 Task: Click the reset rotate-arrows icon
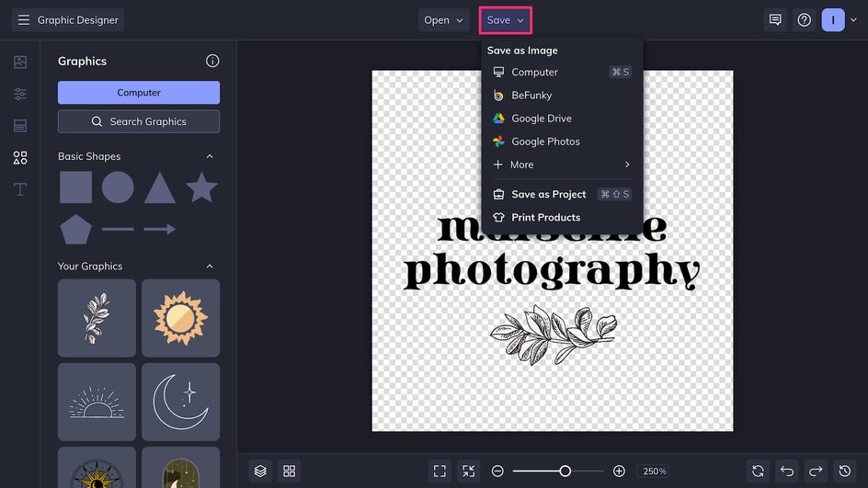point(758,471)
